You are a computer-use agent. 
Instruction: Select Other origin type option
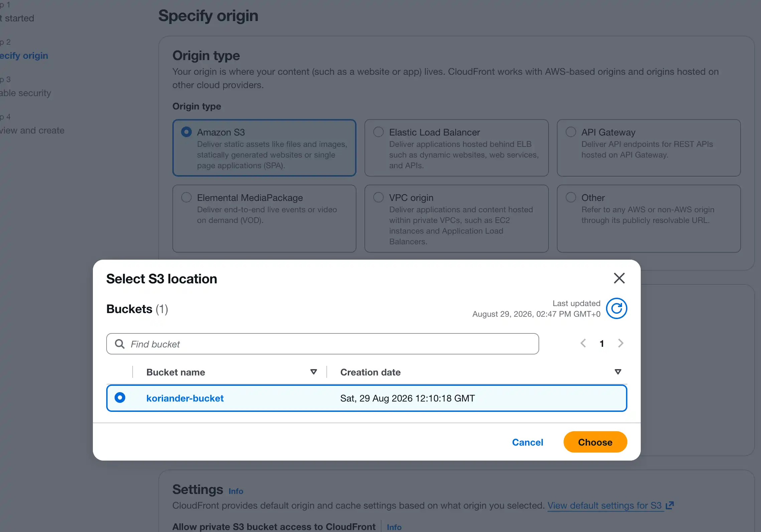point(571,197)
